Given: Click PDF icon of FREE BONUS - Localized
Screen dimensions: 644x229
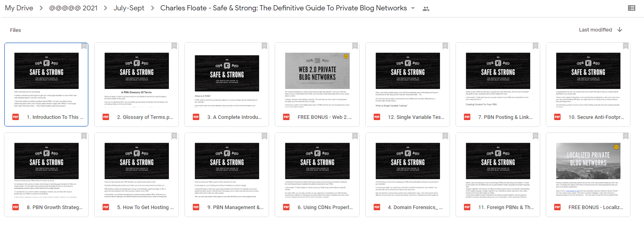Looking at the screenshot, I should click(x=557, y=207).
